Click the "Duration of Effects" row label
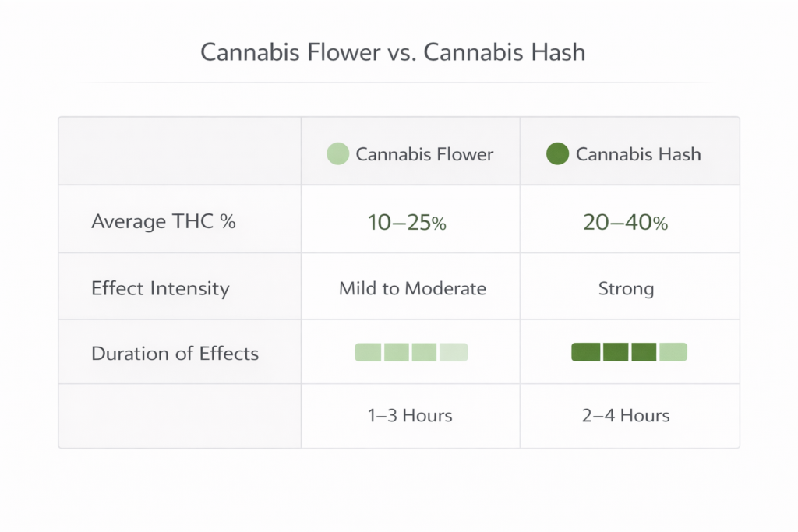The height and width of the screenshot is (532, 798). [175, 354]
